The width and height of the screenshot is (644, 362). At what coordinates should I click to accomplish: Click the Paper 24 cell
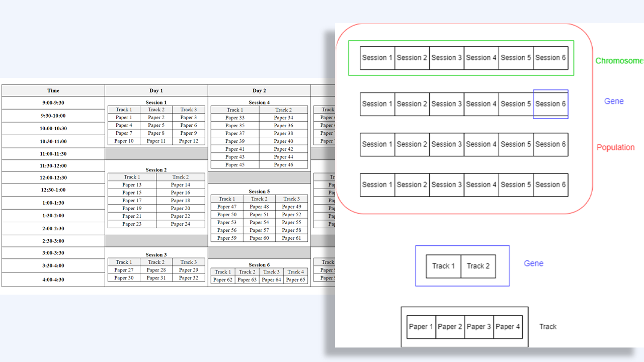[180, 224]
